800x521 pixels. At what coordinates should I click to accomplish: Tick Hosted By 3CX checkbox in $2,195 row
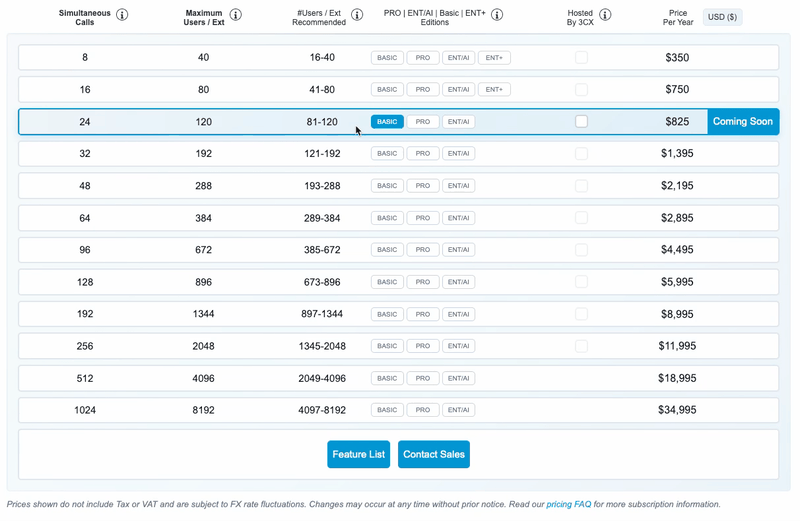click(x=581, y=186)
